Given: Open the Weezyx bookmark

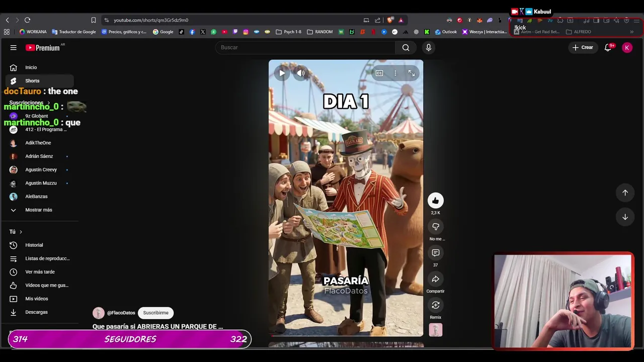Looking at the screenshot, I should coord(485,32).
